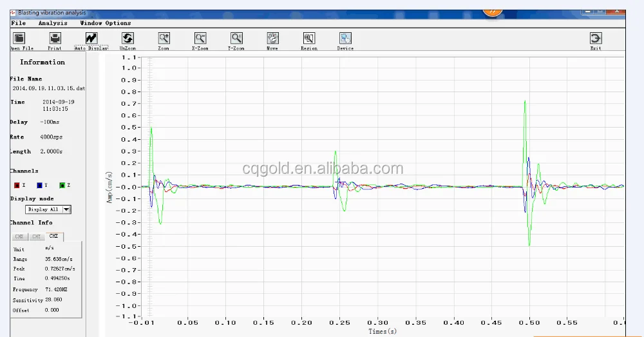Click the Delay value -100ms
This screenshot has height=337, width=644.
(x=50, y=122)
